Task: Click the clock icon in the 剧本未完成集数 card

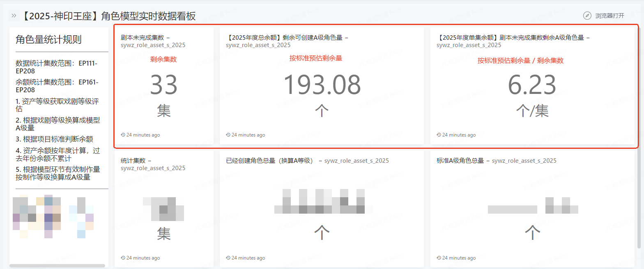Action: pos(123,135)
